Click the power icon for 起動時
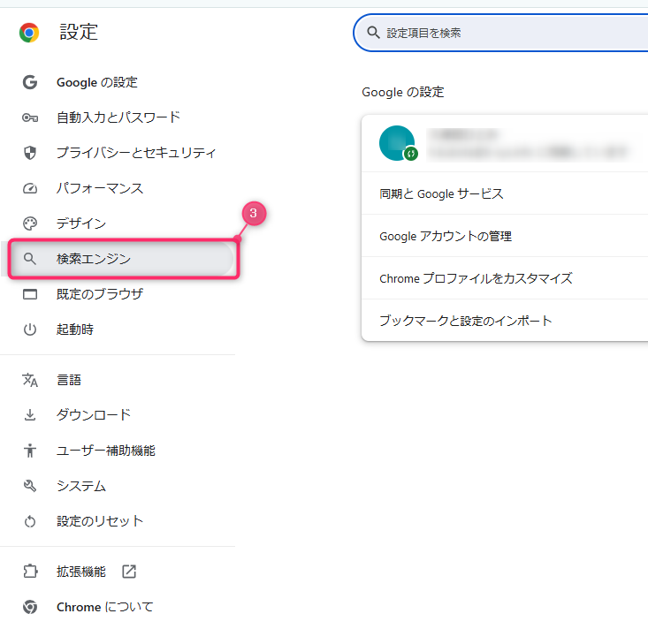 [x=30, y=330]
